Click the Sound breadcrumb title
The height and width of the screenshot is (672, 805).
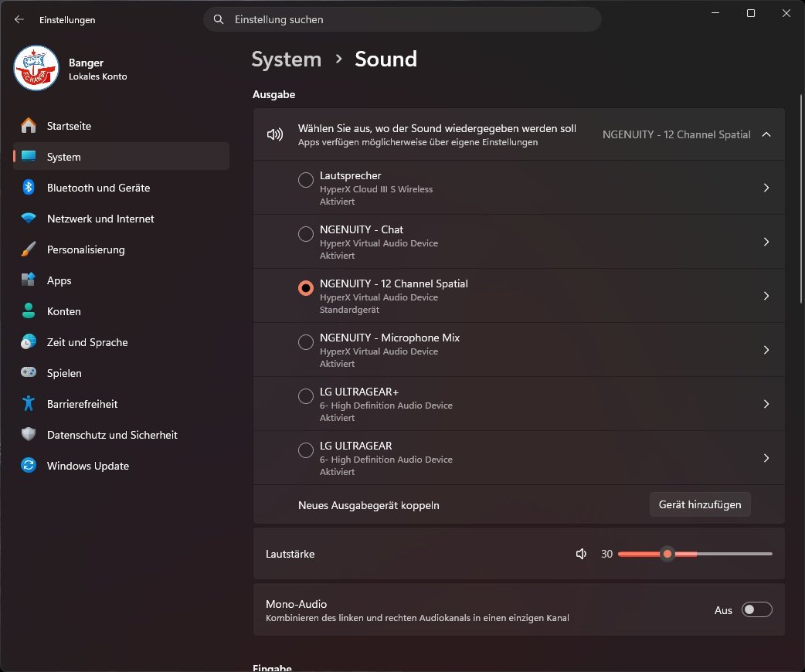tap(386, 59)
